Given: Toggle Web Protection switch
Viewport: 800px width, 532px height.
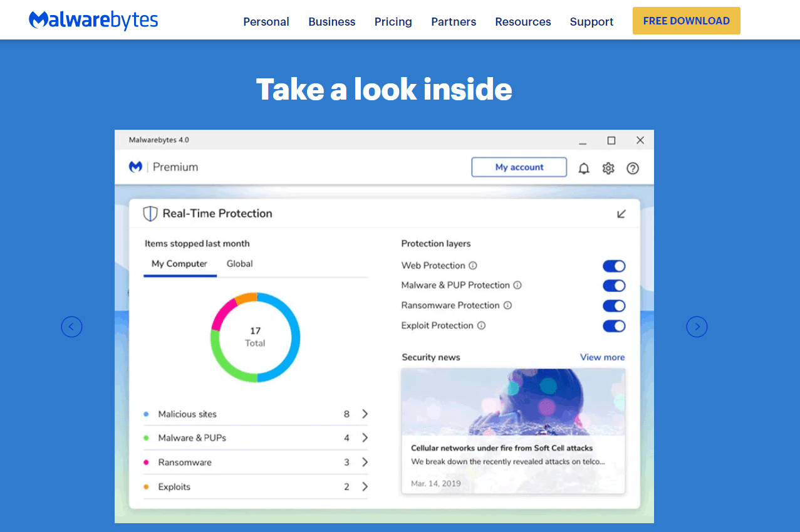Looking at the screenshot, I should point(614,266).
